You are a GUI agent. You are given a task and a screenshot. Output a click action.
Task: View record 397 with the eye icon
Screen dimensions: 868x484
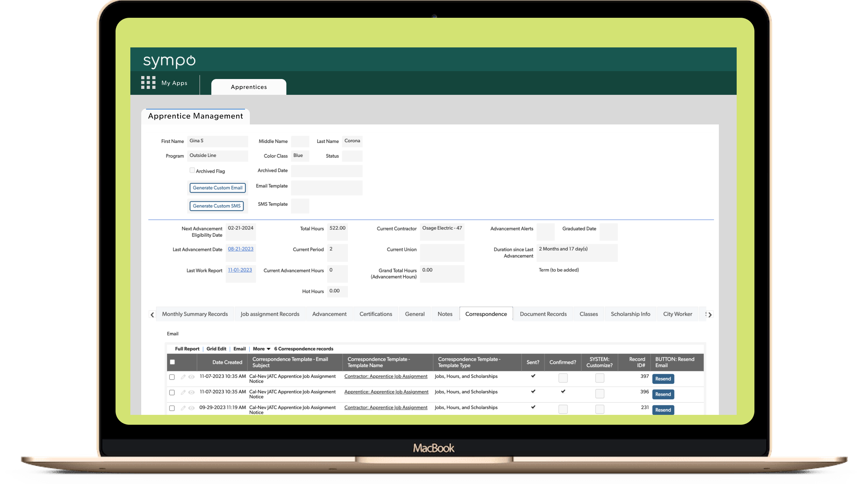[191, 377]
